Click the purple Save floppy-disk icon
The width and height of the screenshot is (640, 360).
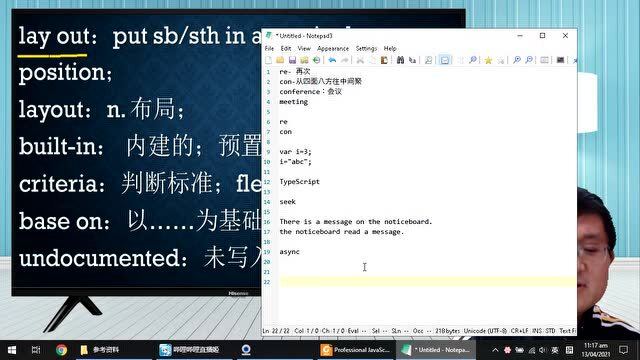(292, 60)
